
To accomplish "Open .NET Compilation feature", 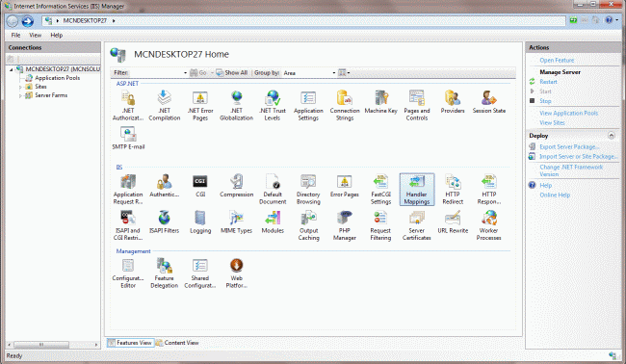I will click(164, 105).
